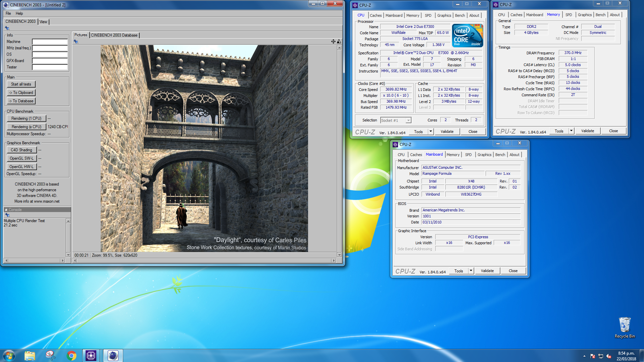Click the pin icon in the Console panel
Viewport: 644px width, 362px height.
click(x=7, y=215)
